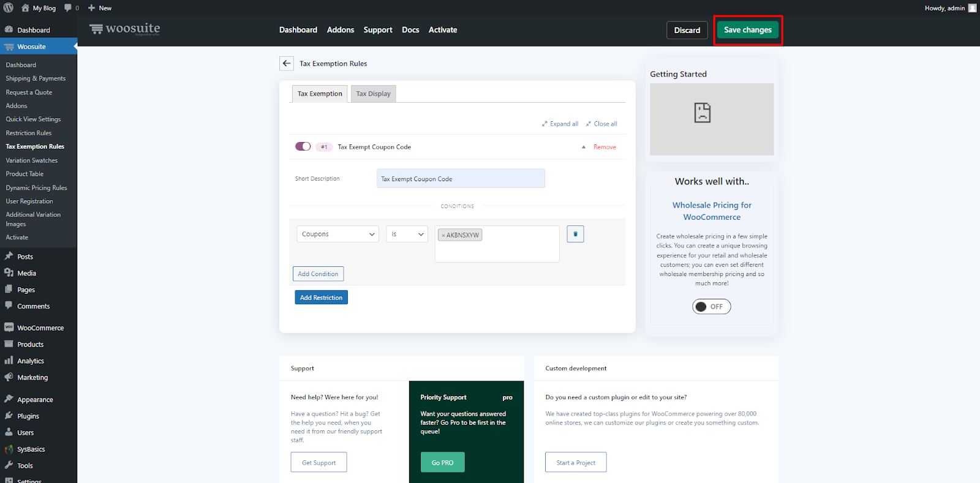The width and height of the screenshot is (980, 483).
Task: Click Start a Project button
Action: [x=576, y=462]
